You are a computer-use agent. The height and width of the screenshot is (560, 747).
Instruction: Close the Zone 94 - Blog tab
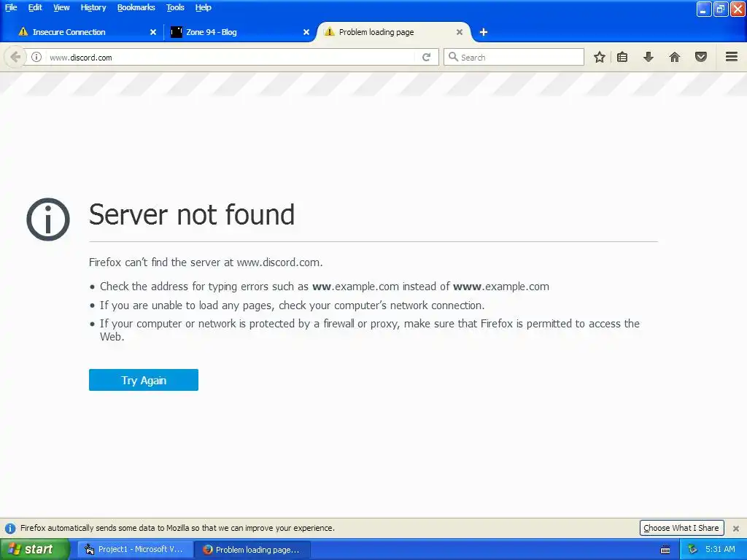tap(306, 32)
